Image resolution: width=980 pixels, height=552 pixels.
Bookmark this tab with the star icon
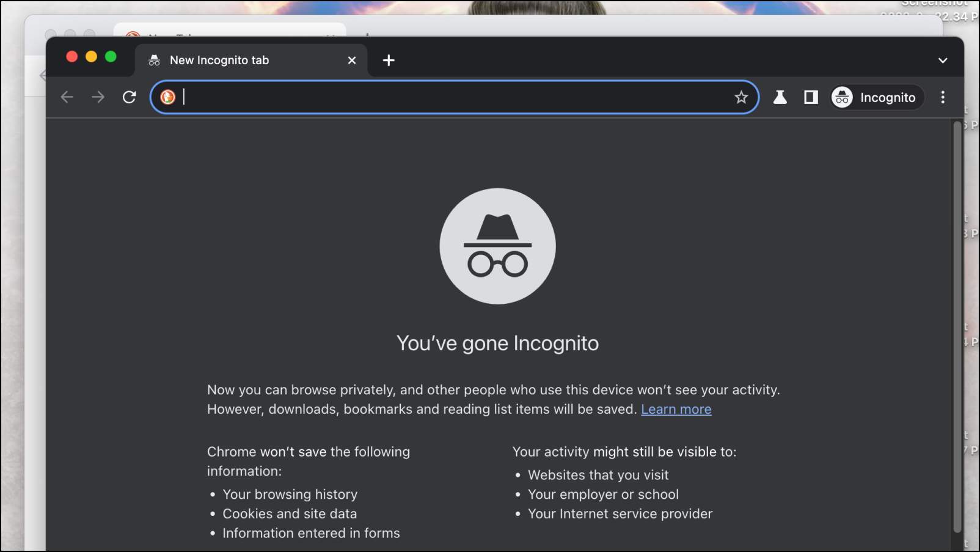[x=741, y=97]
